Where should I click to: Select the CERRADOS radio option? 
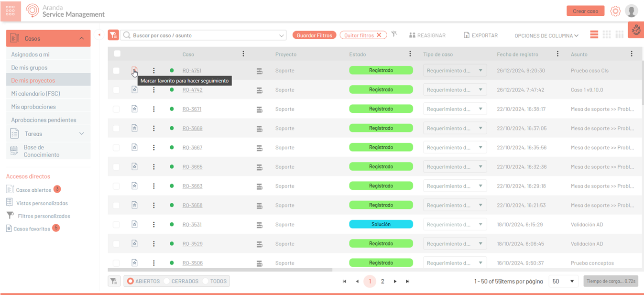[x=167, y=281]
